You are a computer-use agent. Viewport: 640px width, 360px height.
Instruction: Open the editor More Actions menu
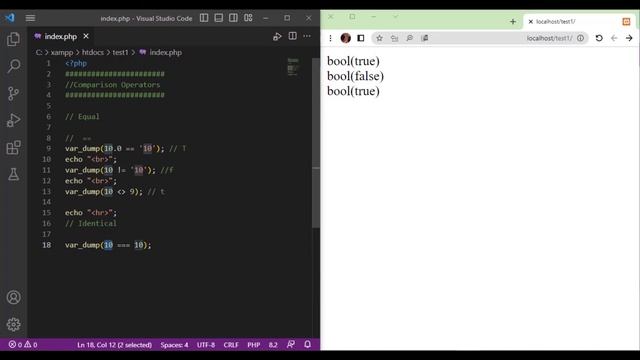pyautogui.click(x=307, y=36)
